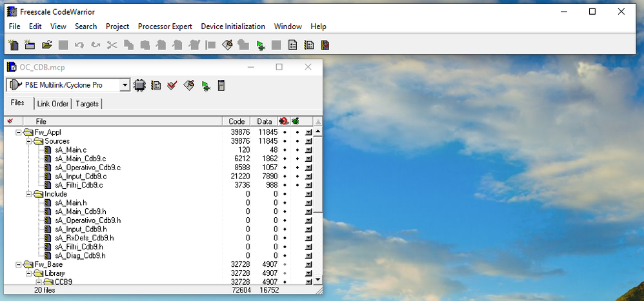Select sA_Operativo_Cdb9.h in the file tree
644x301 pixels.
88,220
